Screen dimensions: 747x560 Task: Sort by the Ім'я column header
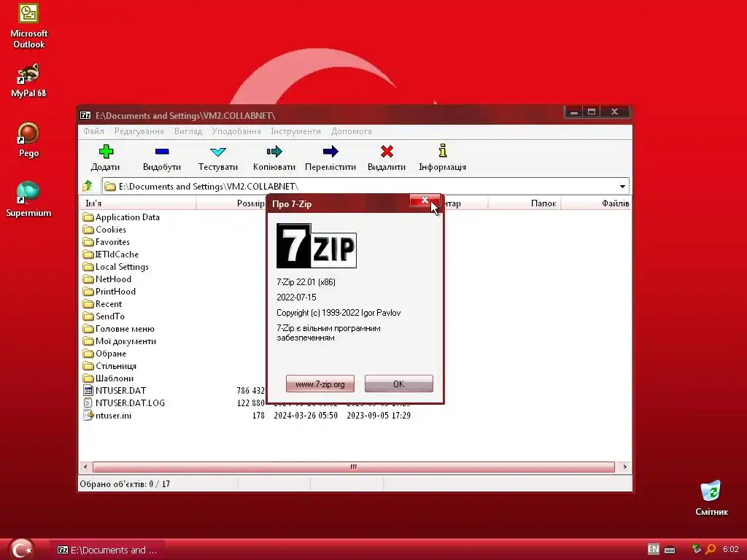[138, 203]
